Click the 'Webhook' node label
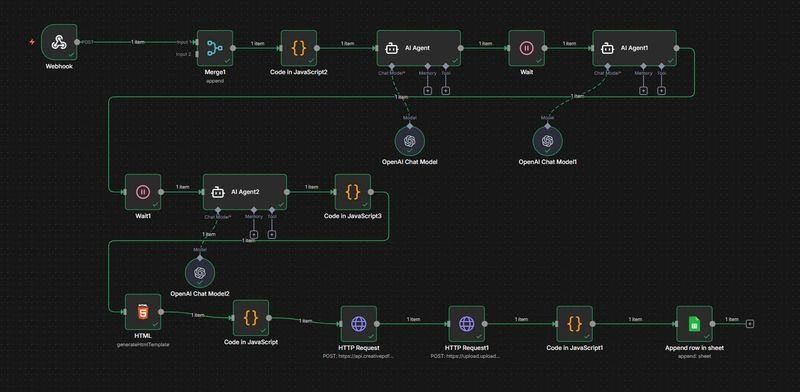Viewport: 800px width, 392px height. click(59, 66)
